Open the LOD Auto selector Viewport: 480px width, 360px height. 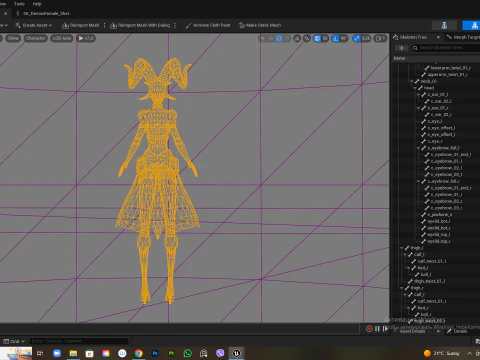[x=62, y=38]
